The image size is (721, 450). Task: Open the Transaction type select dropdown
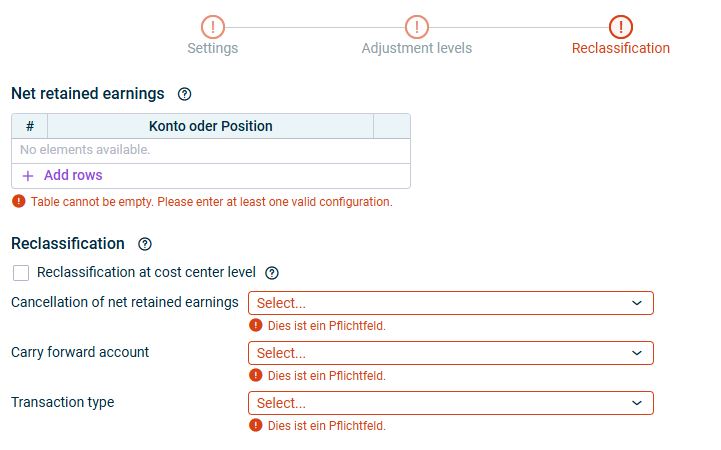(450, 403)
